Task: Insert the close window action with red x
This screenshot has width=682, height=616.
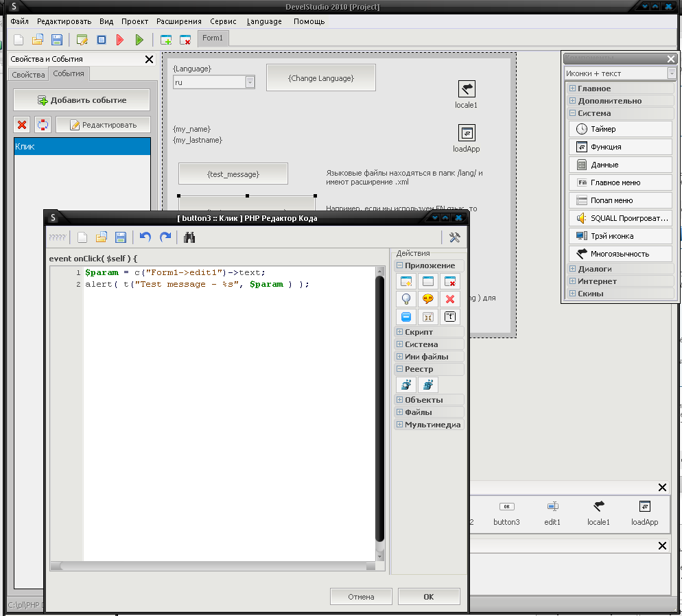Action: [x=449, y=282]
